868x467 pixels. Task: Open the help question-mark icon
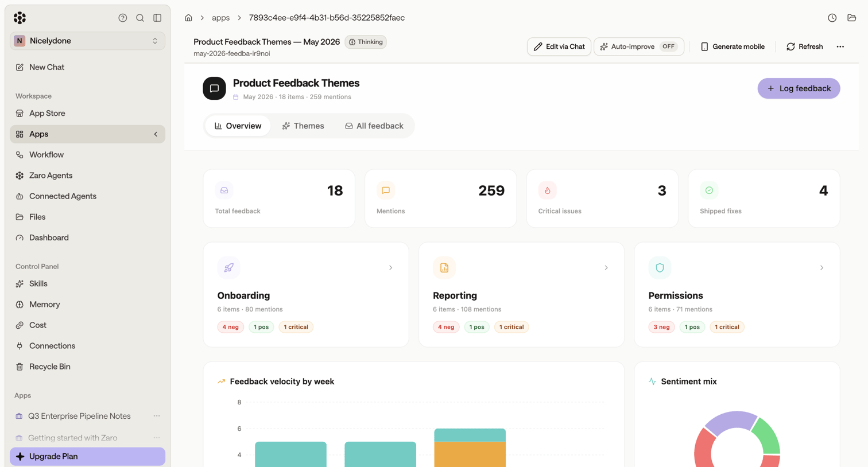123,18
